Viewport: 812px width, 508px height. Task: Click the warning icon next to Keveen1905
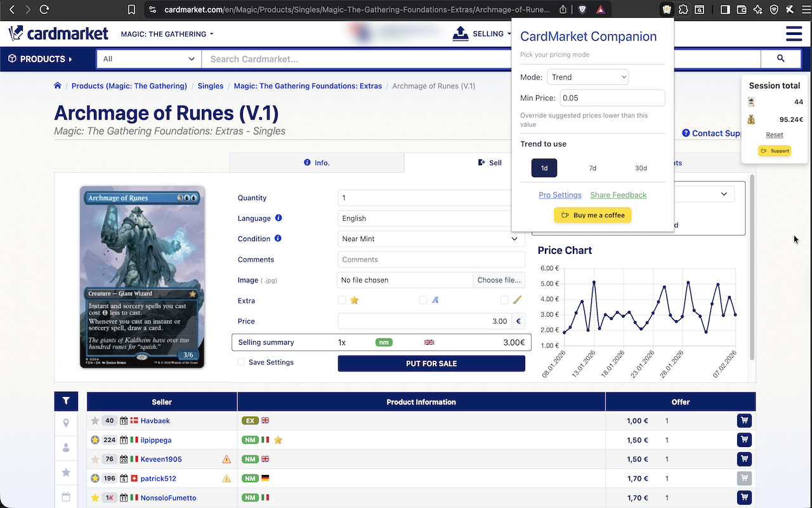[226, 459]
